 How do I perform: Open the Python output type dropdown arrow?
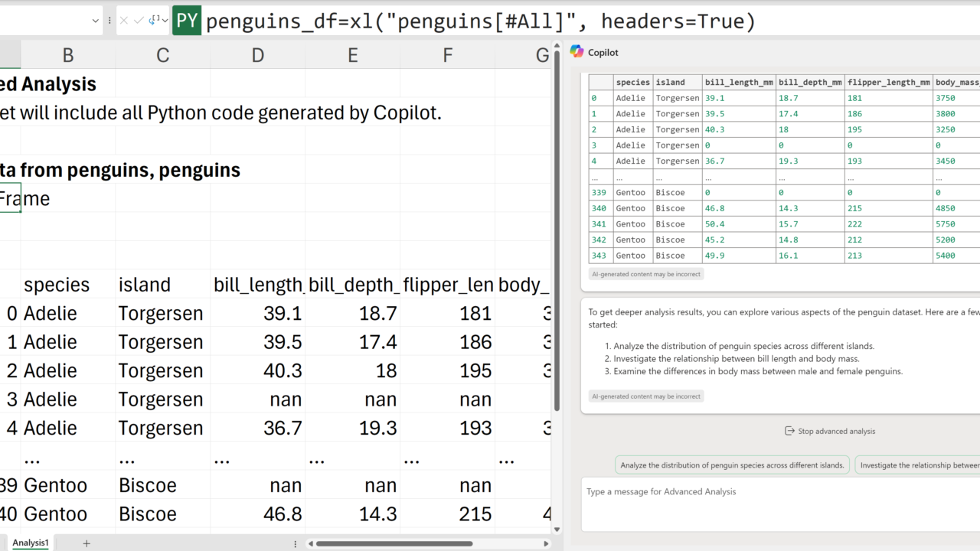[x=165, y=21]
